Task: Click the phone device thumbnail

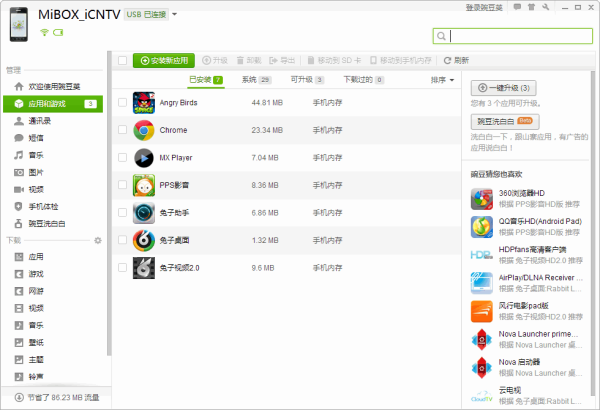Action: click(x=19, y=25)
